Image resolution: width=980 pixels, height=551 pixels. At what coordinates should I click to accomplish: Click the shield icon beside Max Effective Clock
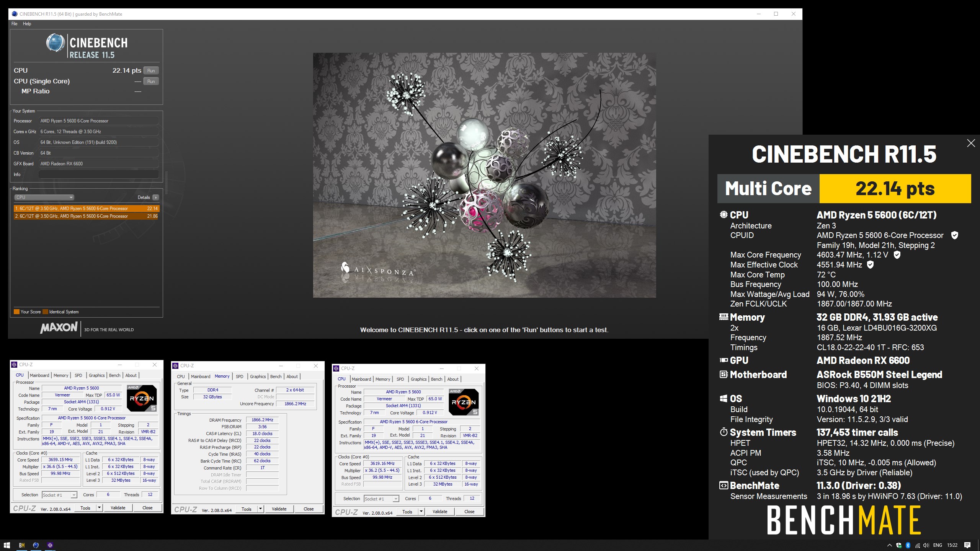(870, 265)
